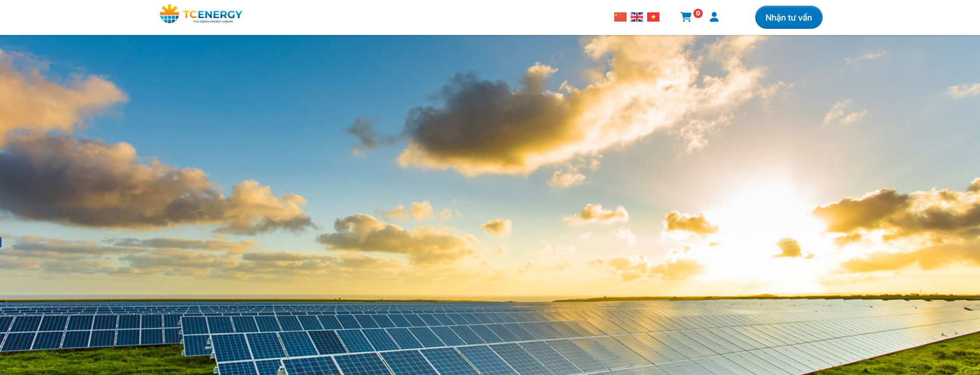Viewport: 980px width, 375px height.
Task: Open the shopping cart icon
Action: [x=686, y=17]
